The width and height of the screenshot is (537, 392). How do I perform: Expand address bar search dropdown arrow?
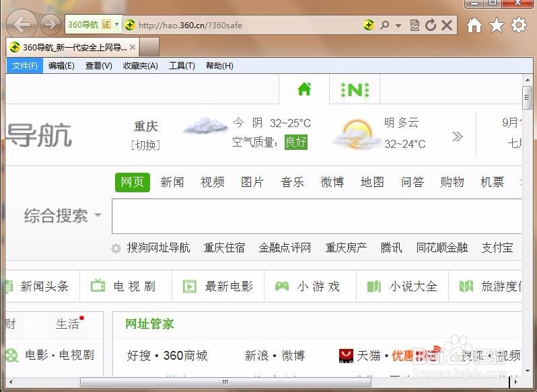coord(398,26)
